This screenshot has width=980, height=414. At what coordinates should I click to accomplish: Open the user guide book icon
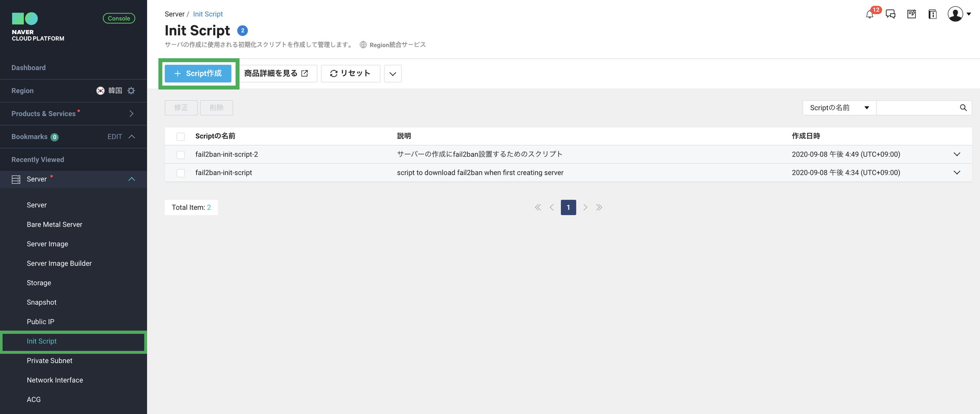coord(932,14)
